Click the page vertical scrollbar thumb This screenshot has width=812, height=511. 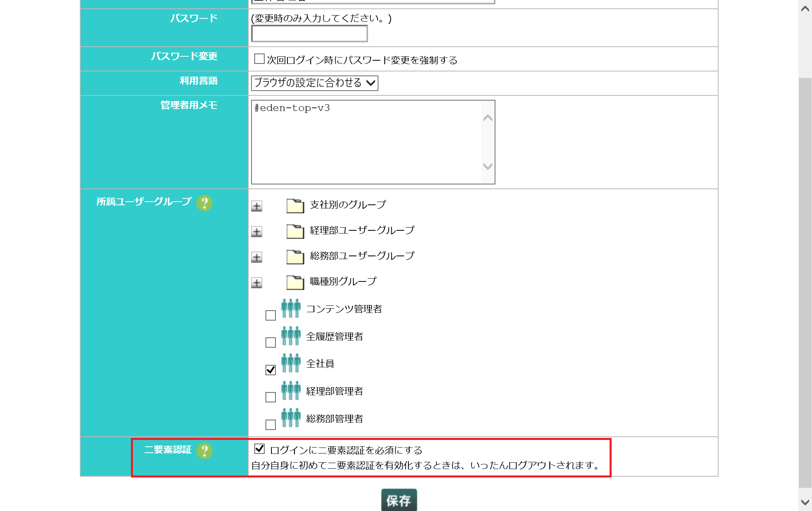coord(805,283)
